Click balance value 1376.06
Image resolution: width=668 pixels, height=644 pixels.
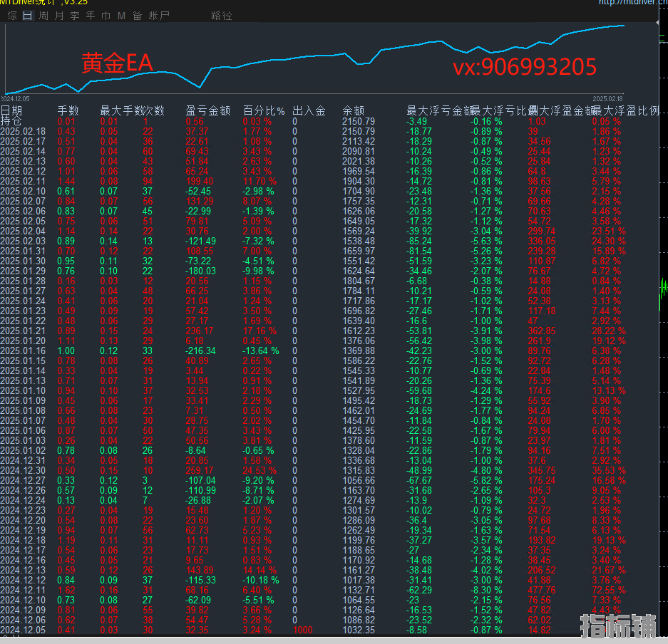pos(359,341)
